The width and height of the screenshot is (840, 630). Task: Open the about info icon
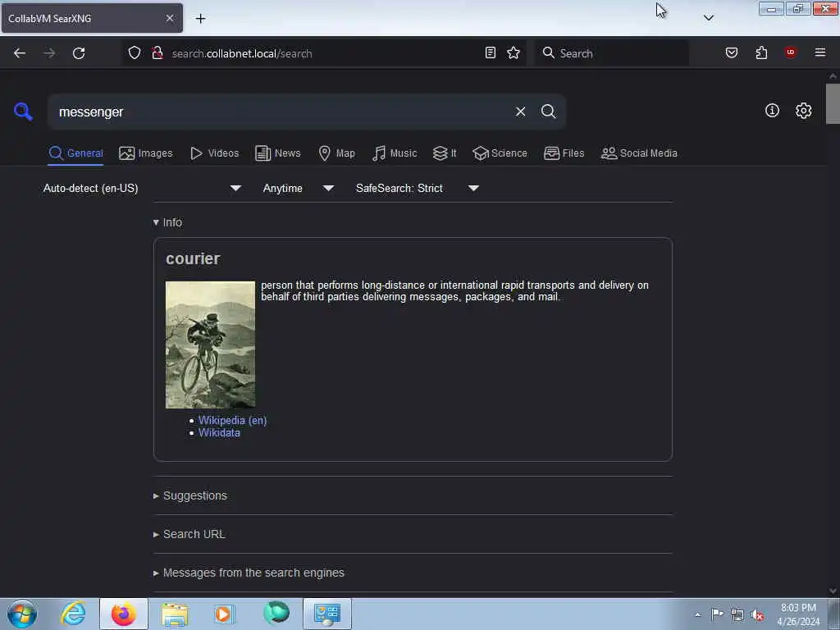point(772,111)
